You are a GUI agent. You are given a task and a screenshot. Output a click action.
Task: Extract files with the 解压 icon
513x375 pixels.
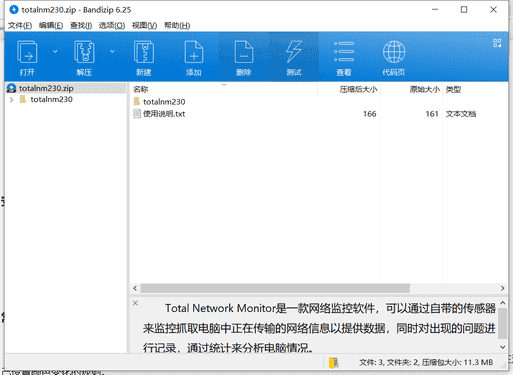[84, 57]
